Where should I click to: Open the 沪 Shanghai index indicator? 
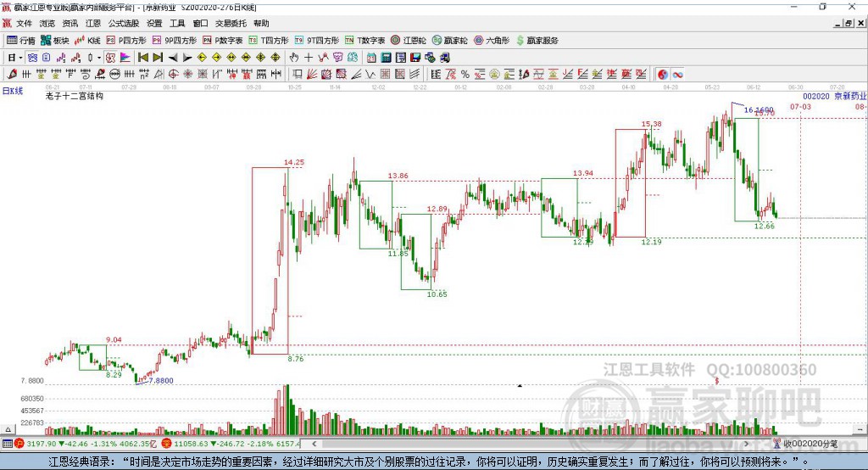tap(19, 444)
